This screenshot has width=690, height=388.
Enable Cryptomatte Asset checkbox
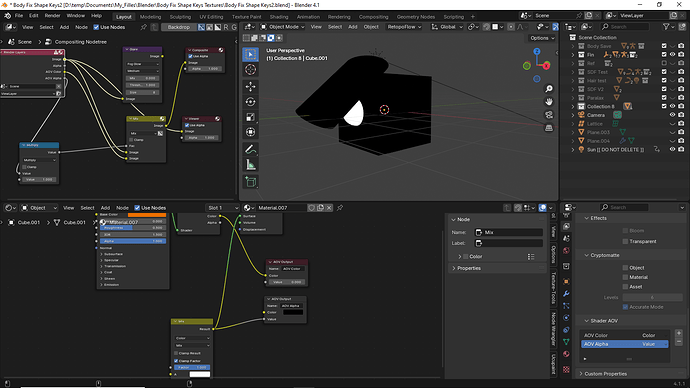point(625,287)
